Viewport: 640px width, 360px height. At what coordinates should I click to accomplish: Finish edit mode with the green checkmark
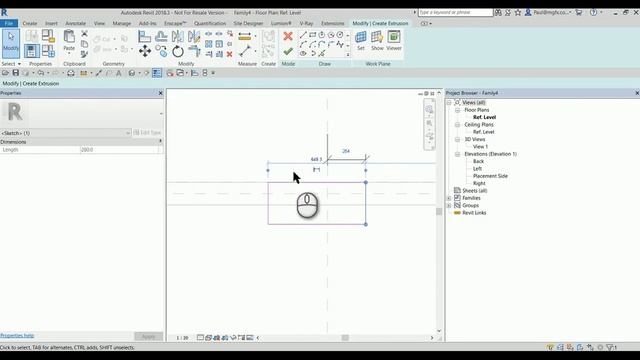click(288, 52)
